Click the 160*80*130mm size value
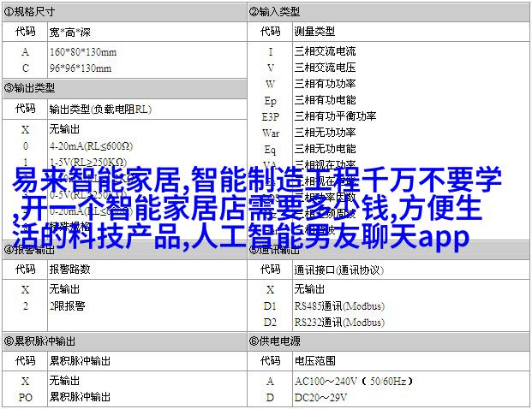Image resolution: width=532 pixels, height=409 pixels. [x=83, y=52]
